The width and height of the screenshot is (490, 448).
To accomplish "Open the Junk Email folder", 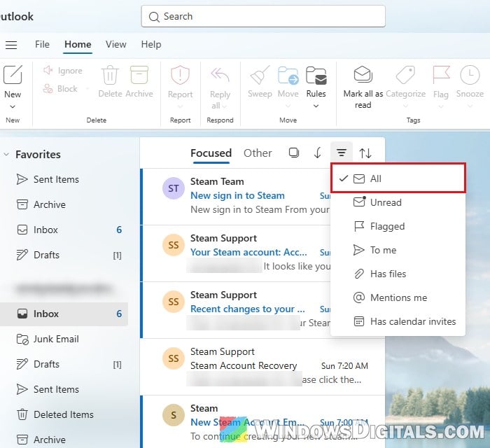I will [x=64, y=339].
